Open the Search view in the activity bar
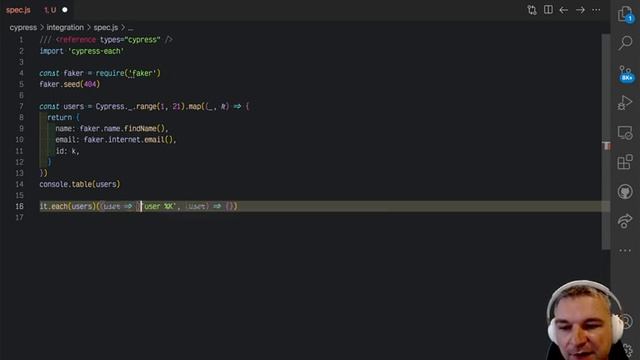Viewport: 640px width, 360px height. tap(625, 42)
